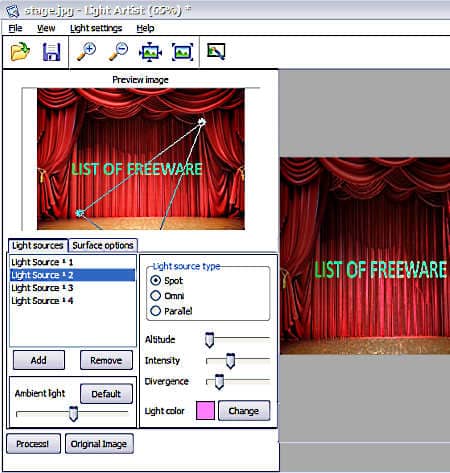Save the image using the floppy disk icon
This screenshot has height=473, width=450.
[x=52, y=52]
